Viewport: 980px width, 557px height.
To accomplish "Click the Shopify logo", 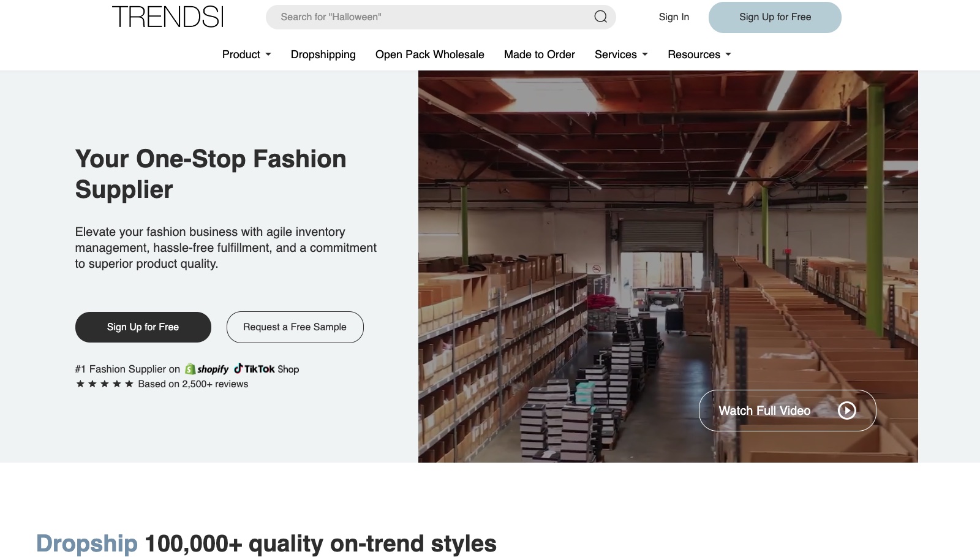I will [x=207, y=369].
